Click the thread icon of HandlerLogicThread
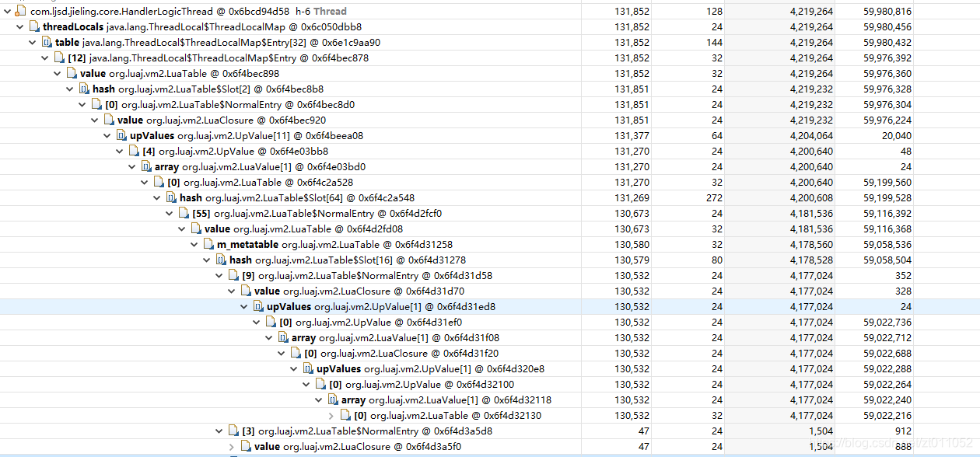Viewport: 980px width, 457px height. (20, 12)
